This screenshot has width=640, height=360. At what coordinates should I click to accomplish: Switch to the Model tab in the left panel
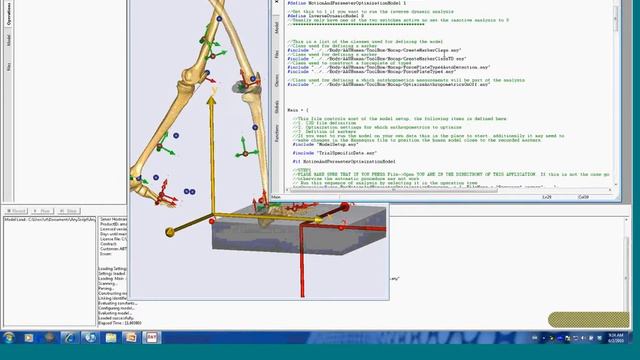9,40
